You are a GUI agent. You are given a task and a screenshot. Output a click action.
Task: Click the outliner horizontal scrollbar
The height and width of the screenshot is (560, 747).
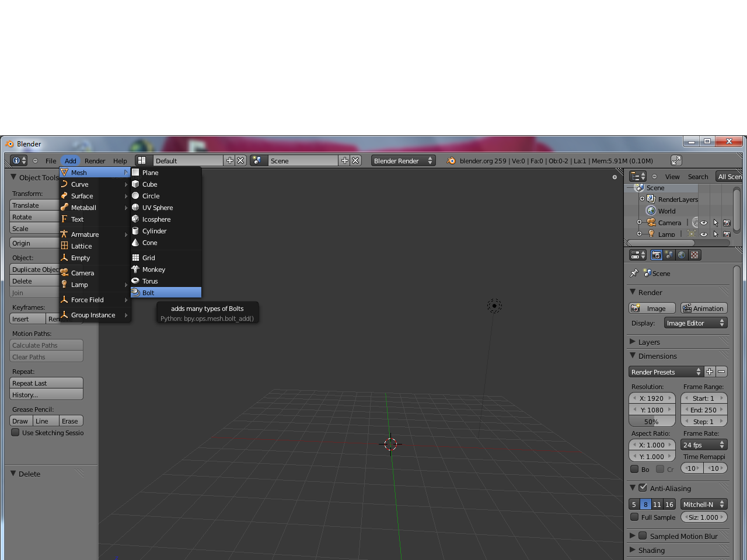pyautogui.click(x=661, y=243)
